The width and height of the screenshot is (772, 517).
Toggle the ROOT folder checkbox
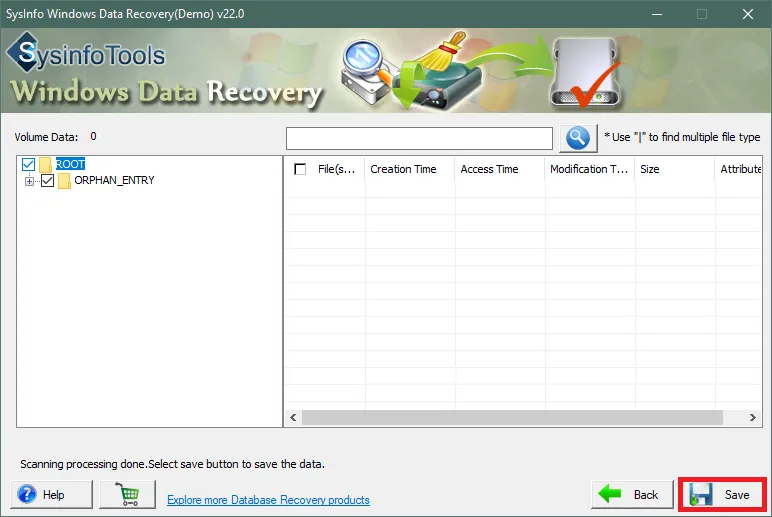click(29, 164)
